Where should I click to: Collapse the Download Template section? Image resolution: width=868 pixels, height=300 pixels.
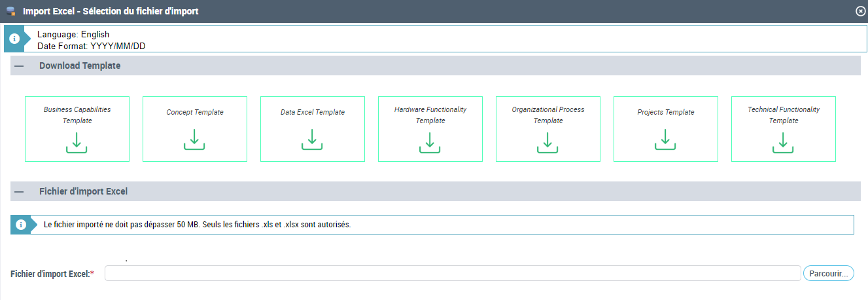point(19,66)
